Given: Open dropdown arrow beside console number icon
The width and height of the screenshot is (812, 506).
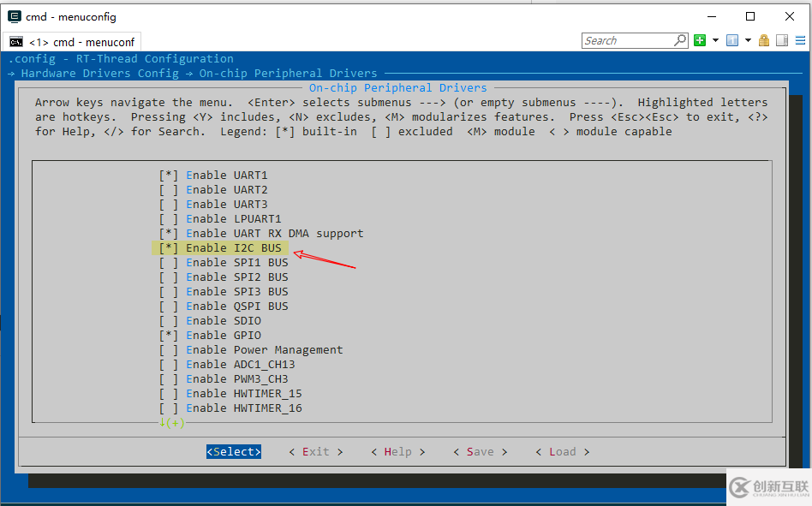Looking at the screenshot, I should point(748,40).
